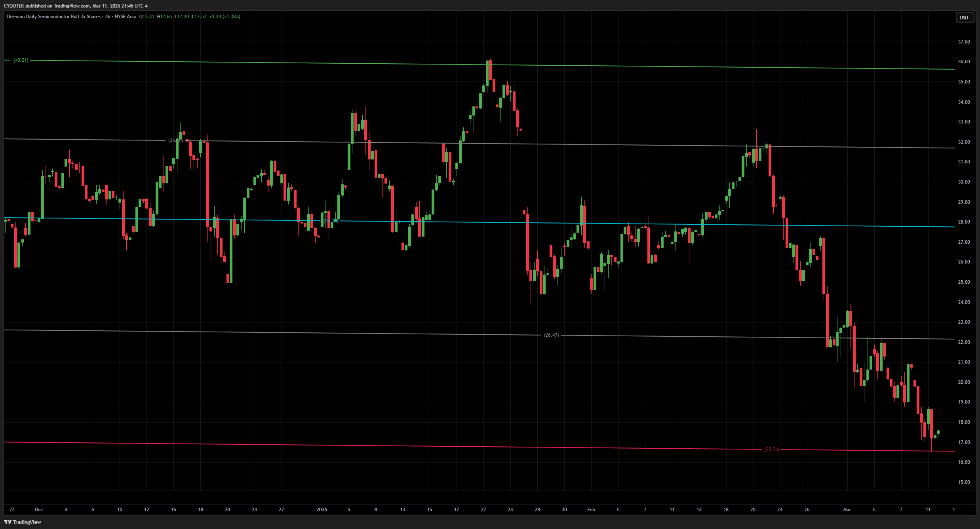Click the 18.00 price axis label
Image resolution: width=980 pixels, height=529 pixels.
point(964,422)
